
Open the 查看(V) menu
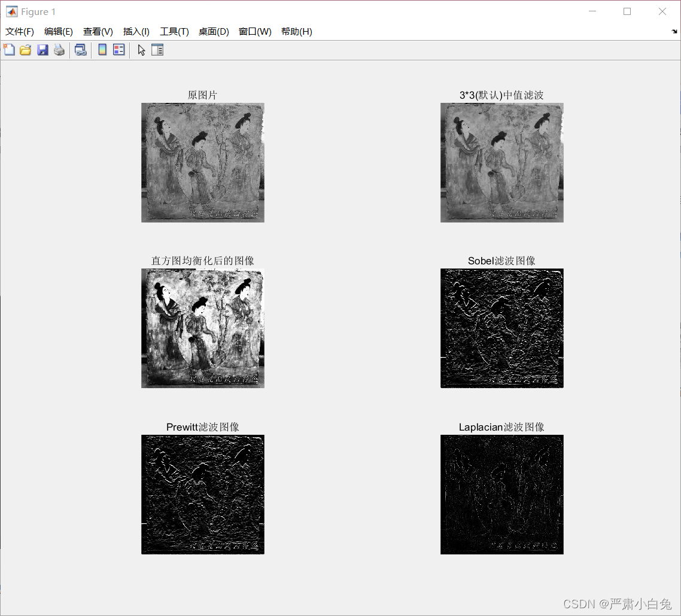98,32
